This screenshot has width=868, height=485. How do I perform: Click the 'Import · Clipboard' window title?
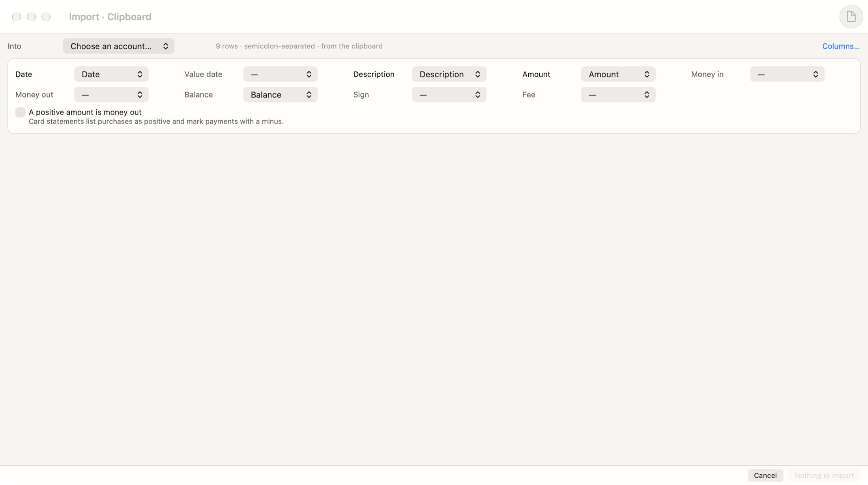[110, 17]
